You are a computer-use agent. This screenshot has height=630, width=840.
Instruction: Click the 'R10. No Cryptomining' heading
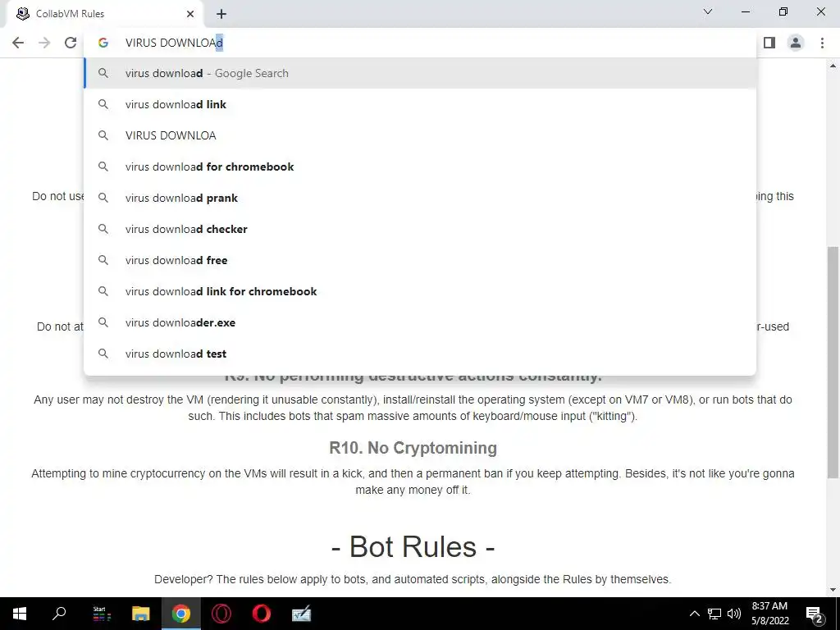[x=413, y=448]
